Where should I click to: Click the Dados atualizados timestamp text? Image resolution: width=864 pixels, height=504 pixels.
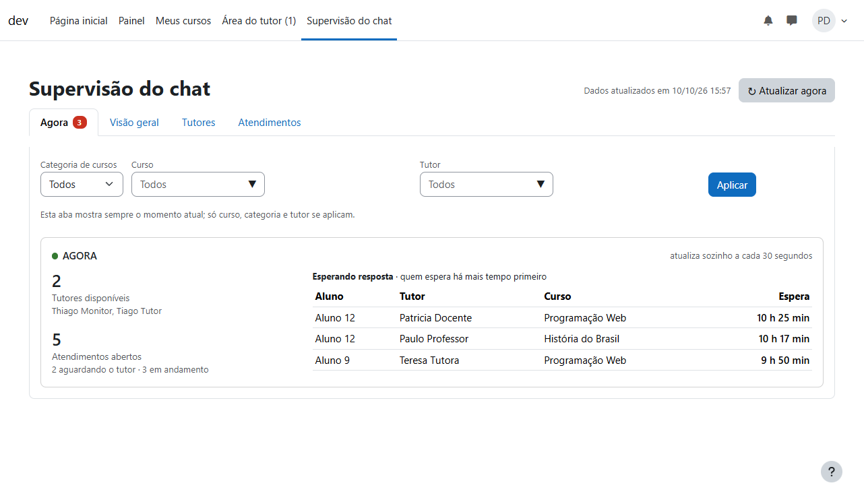(x=657, y=91)
